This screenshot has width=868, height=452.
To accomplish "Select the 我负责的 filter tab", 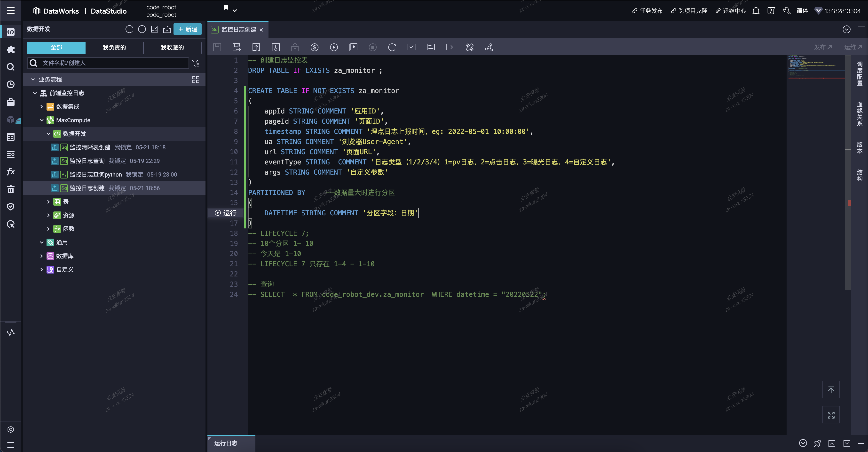I will (x=114, y=48).
